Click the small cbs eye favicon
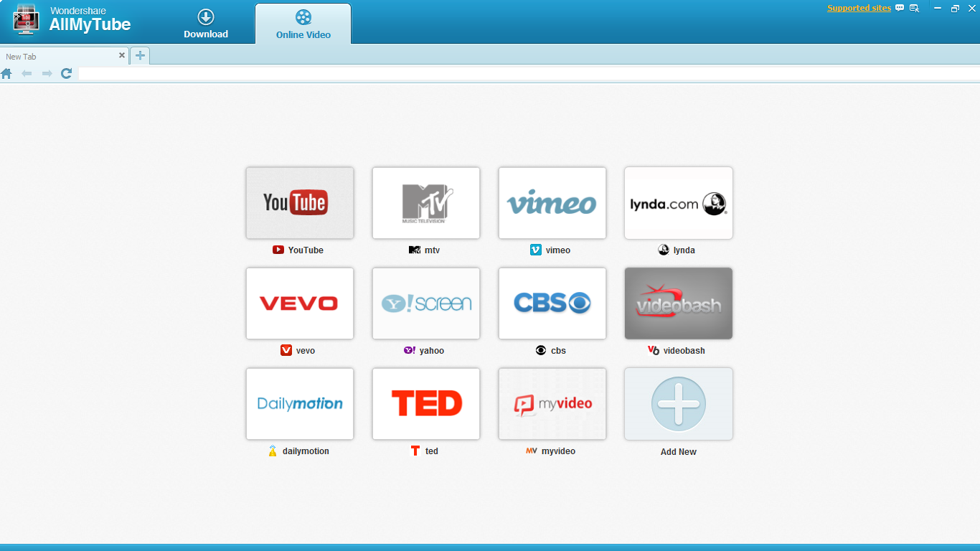Viewport: 980px width, 551px height. click(541, 350)
